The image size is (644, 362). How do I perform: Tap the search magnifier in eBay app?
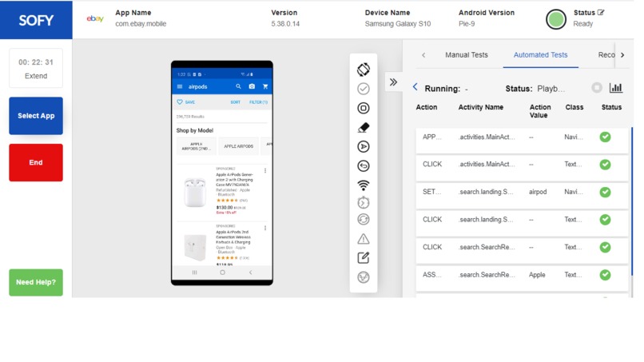click(238, 86)
